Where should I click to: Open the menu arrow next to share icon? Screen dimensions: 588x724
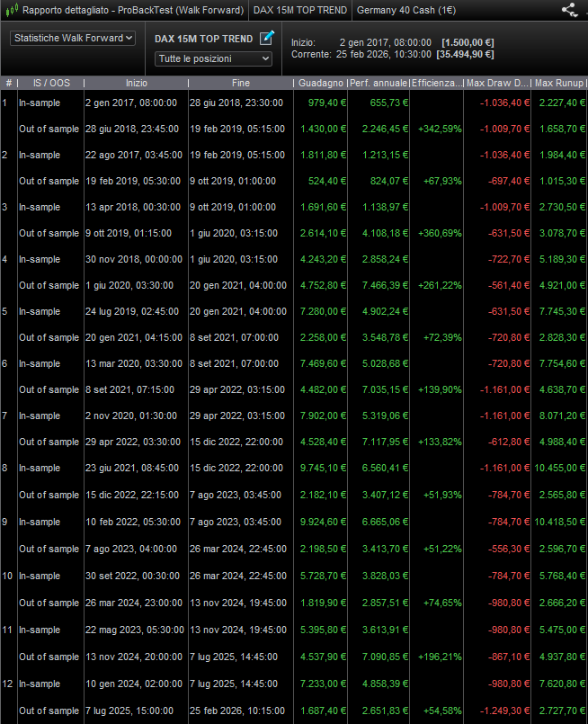point(583,10)
